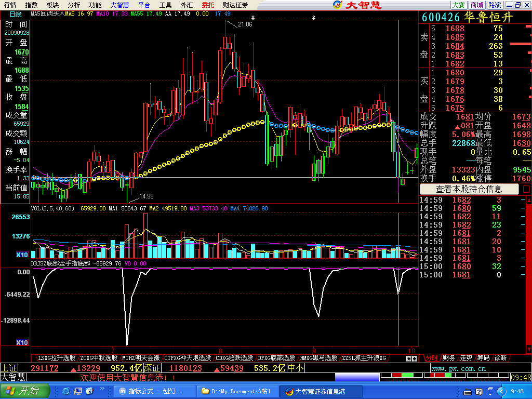The width and height of the screenshot is (532, 399).
Task: Click the third quick launch icon
Action: coord(89,392)
